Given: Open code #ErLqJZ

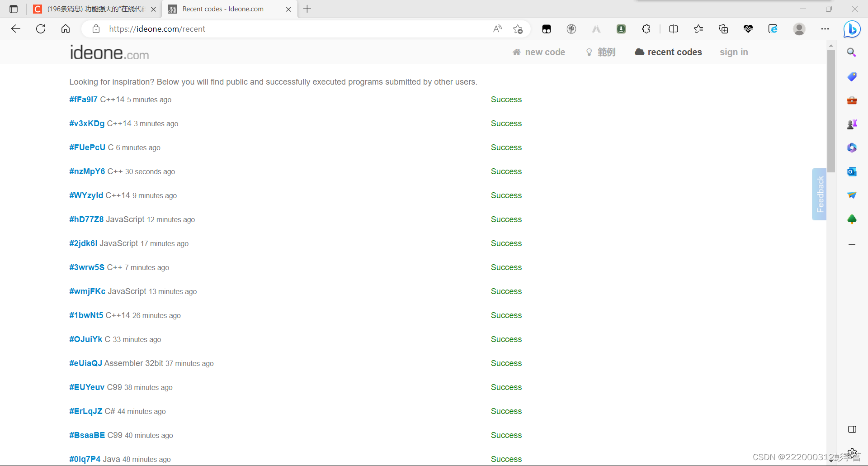Looking at the screenshot, I should 85,411.
